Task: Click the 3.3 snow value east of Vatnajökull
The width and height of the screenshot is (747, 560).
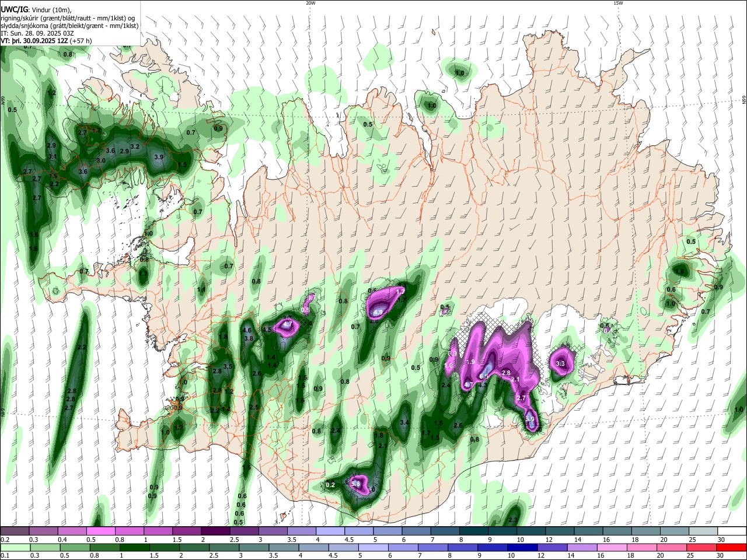Action: click(x=560, y=364)
